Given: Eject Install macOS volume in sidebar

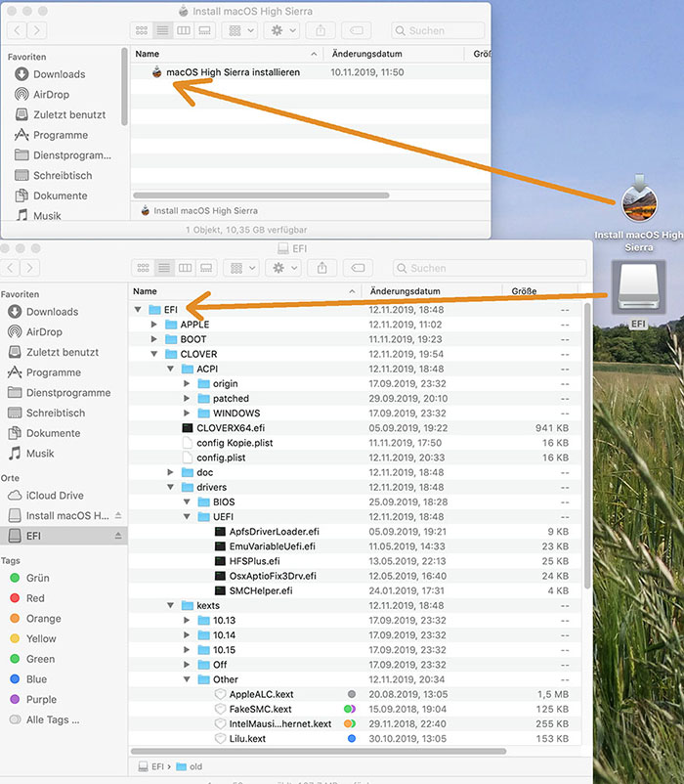Looking at the screenshot, I should point(118,515).
